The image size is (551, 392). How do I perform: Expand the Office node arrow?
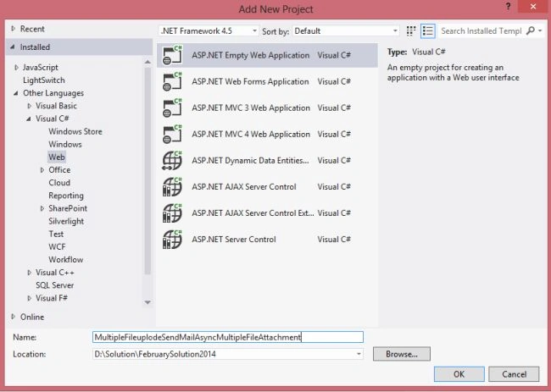click(42, 170)
